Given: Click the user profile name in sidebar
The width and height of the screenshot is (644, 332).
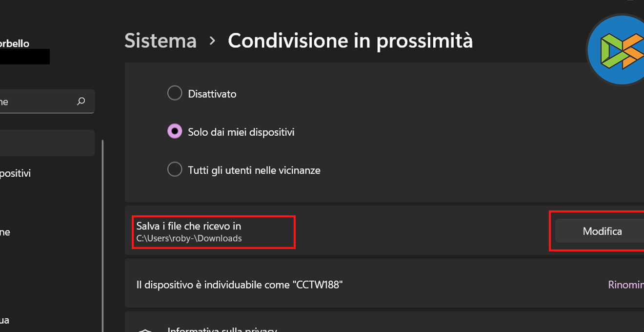Looking at the screenshot, I should (x=15, y=43).
